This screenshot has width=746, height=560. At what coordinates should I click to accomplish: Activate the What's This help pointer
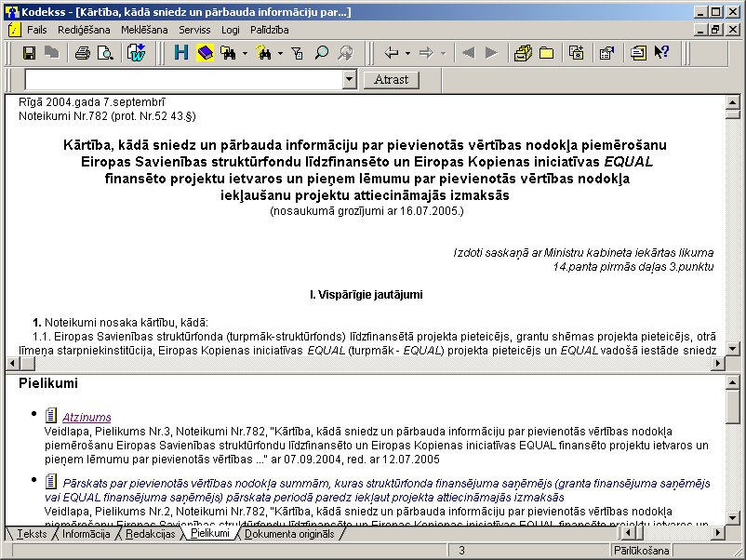pyautogui.click(x=661, y=52)
